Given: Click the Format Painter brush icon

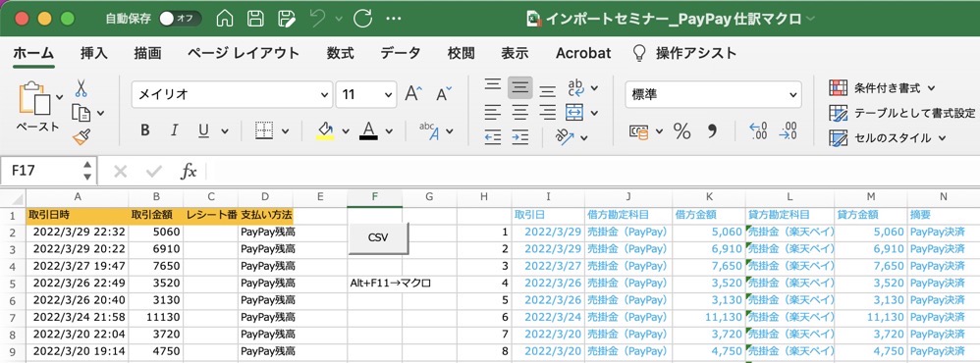Looking at the screenshot, I should [x=82, y=136].
